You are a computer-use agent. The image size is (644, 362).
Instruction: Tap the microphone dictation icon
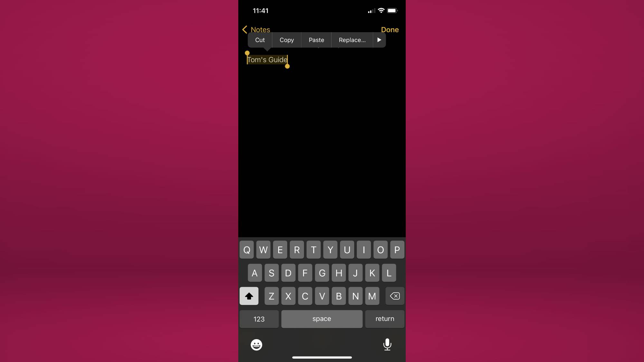[387, 344]
